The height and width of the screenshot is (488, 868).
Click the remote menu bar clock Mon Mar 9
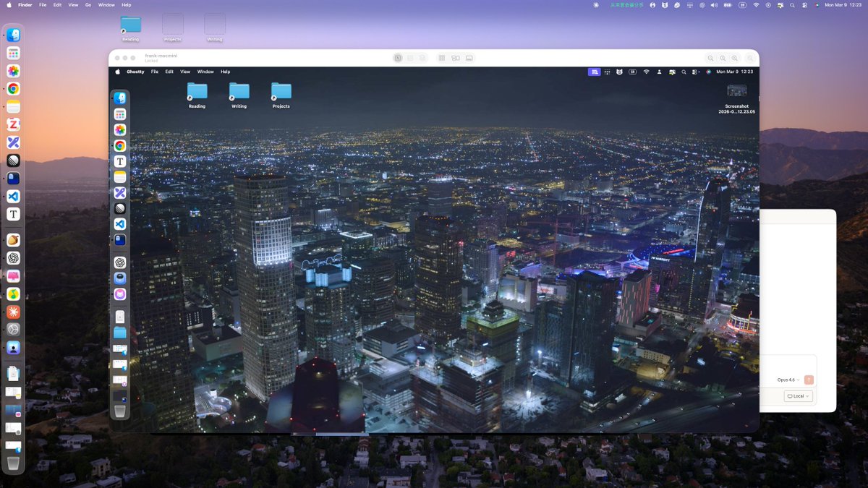735,72
